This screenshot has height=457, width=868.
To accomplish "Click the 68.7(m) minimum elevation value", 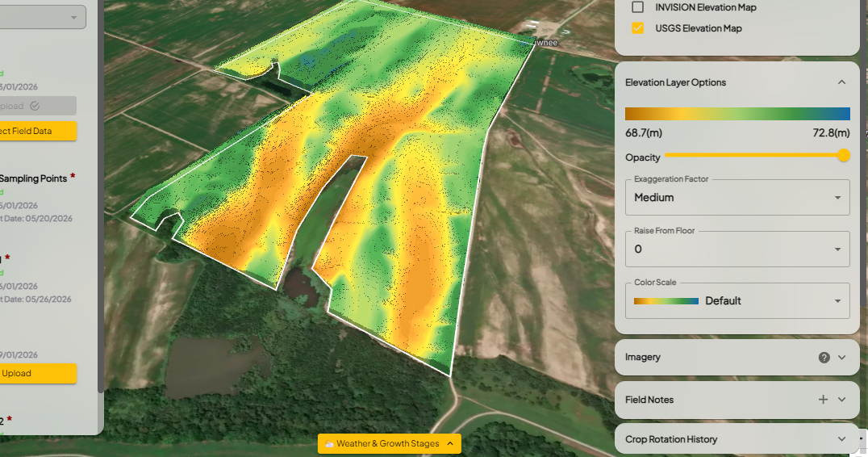I will click(x=643, y=133).
